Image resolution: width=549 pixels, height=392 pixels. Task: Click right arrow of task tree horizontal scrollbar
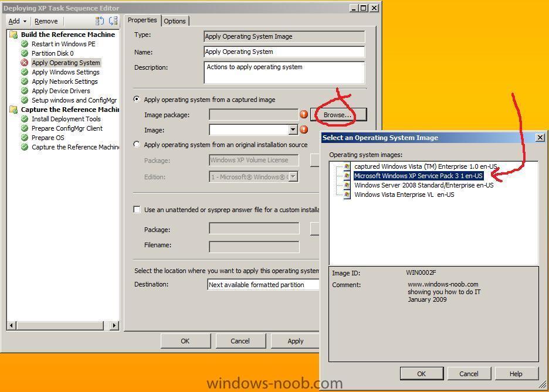(x=114, y=325)
